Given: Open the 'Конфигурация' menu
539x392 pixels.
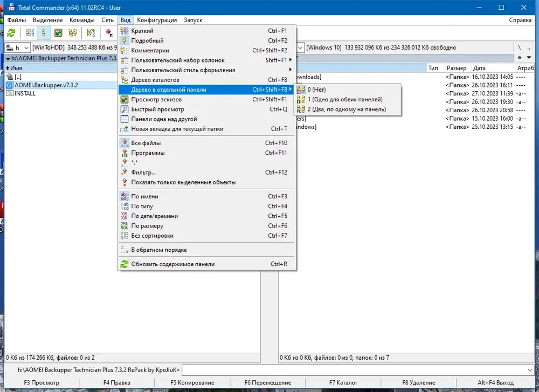Looking at the screenshot, I should point(157,20).
